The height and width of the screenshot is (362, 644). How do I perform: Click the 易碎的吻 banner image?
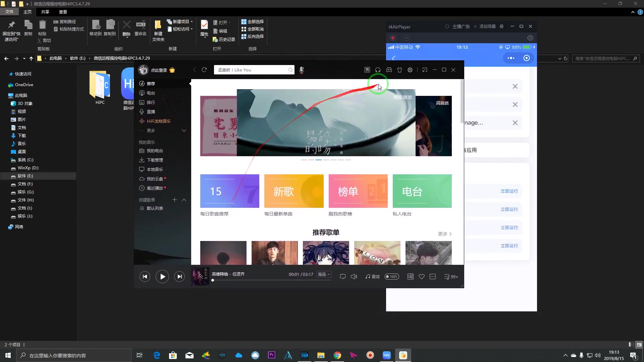326,123
